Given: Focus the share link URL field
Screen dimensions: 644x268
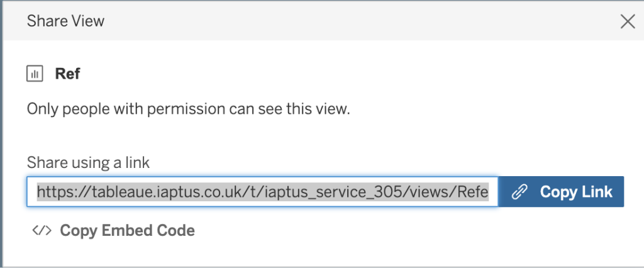Looking at the screenshot, I should 262,192.
